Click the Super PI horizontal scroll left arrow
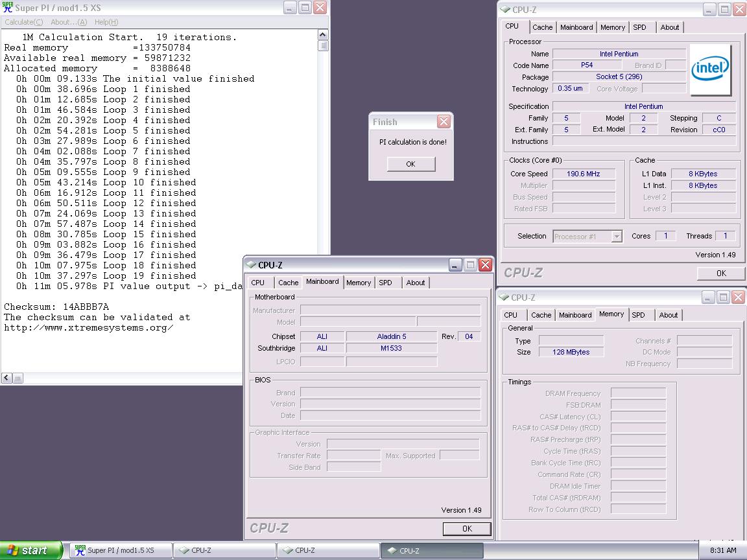The width and height of the screenshot is (747, 560). [6, 378]
